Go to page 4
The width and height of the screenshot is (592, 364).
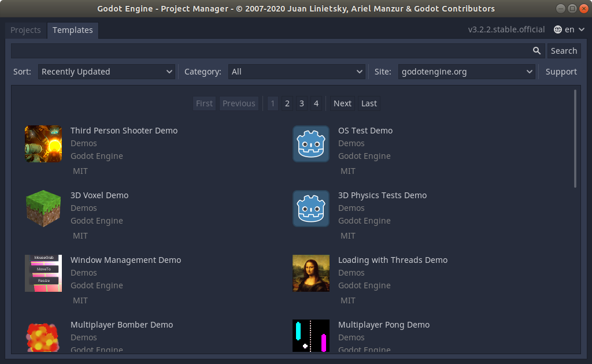pyautogui.click(x=316, y=103)
